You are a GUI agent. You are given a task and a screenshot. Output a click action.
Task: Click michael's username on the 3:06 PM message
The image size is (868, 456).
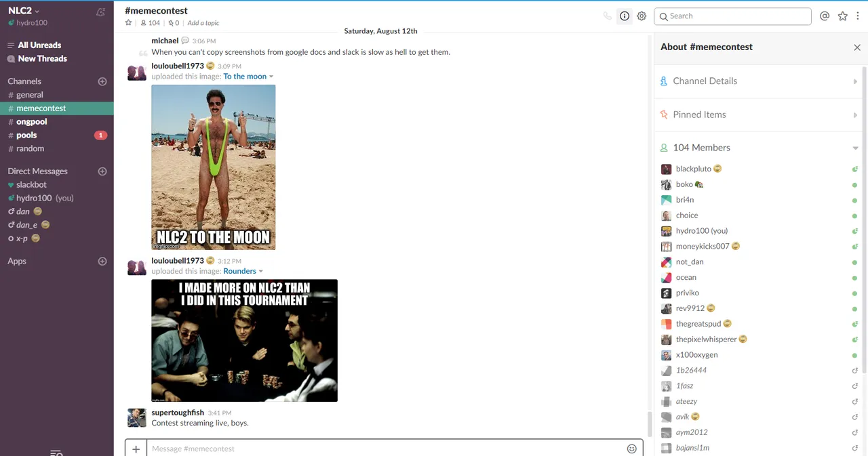165,41
